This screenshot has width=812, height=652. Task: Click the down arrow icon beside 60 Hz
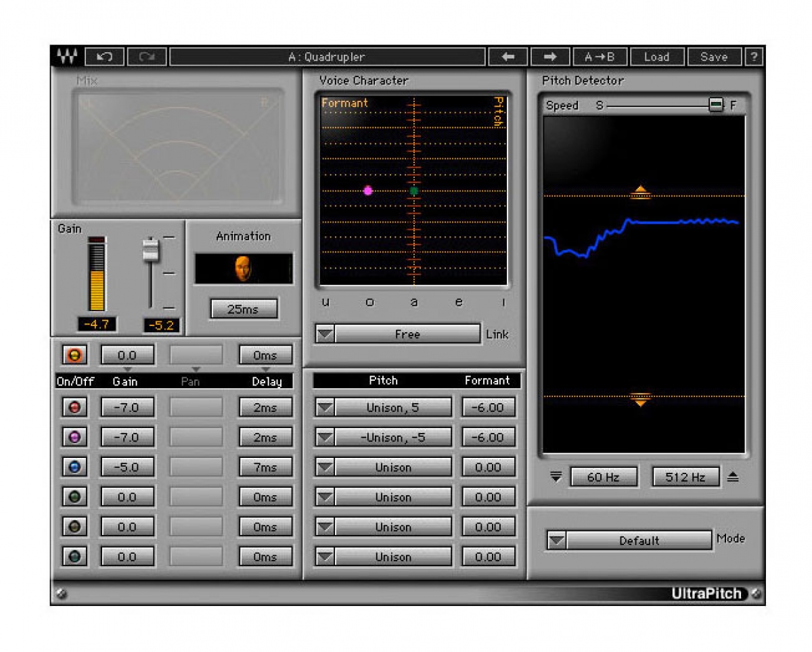[x=557, y=477]
